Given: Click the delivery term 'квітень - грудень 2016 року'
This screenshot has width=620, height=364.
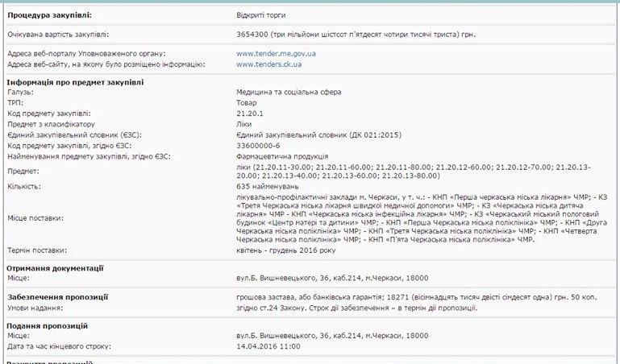Looking at the screenshot, I should (x=286, y=250).
